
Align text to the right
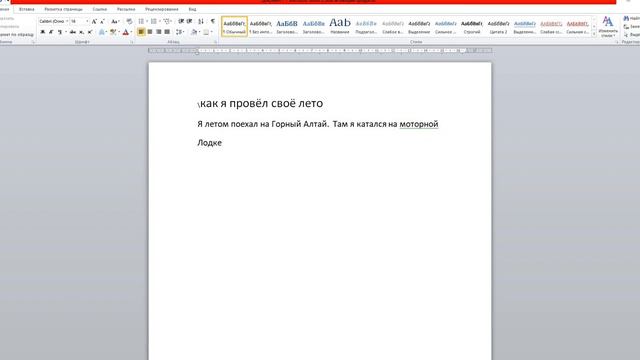(158, 32)
